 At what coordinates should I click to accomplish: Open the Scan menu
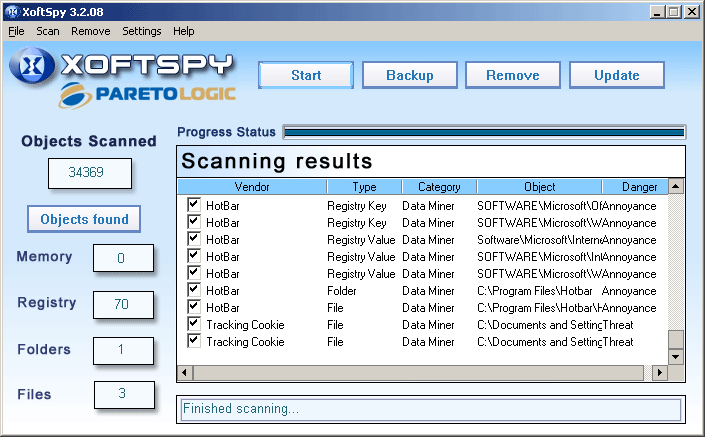point(48,31)
